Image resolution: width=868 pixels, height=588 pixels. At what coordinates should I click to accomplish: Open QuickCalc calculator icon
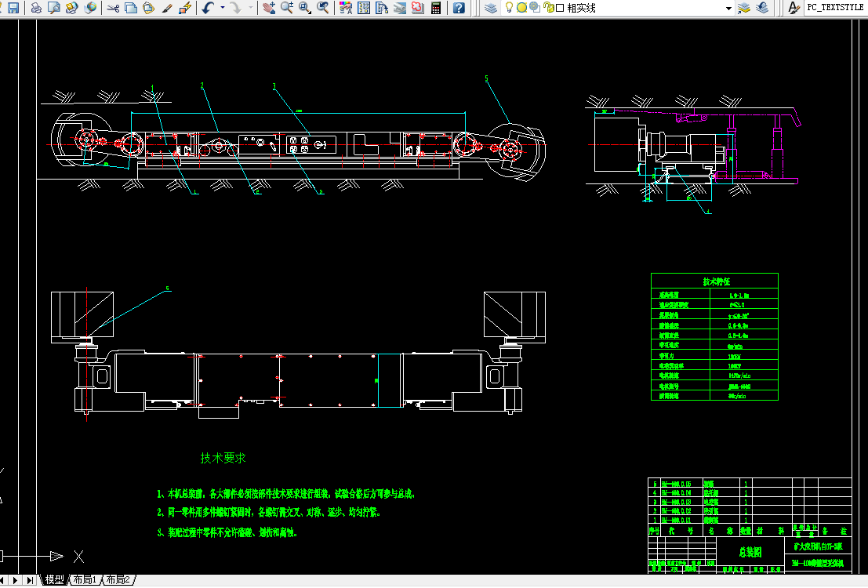[436, 8]
